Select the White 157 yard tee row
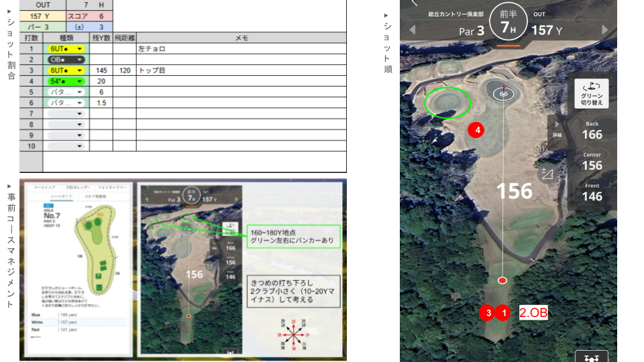This screenshot has width=644, height=362. coord(75,322)
